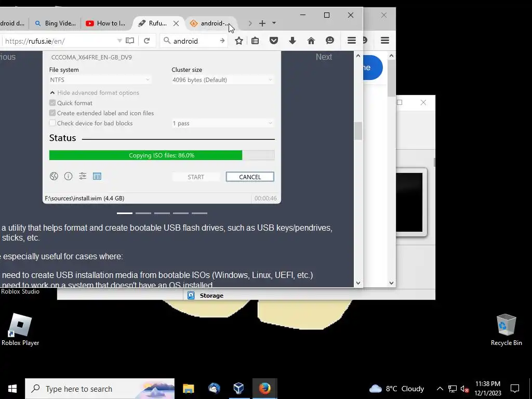The width and height of the screenshot is (532, 399).
Task: Open a new tab with plus
Action: pos(262,23)
